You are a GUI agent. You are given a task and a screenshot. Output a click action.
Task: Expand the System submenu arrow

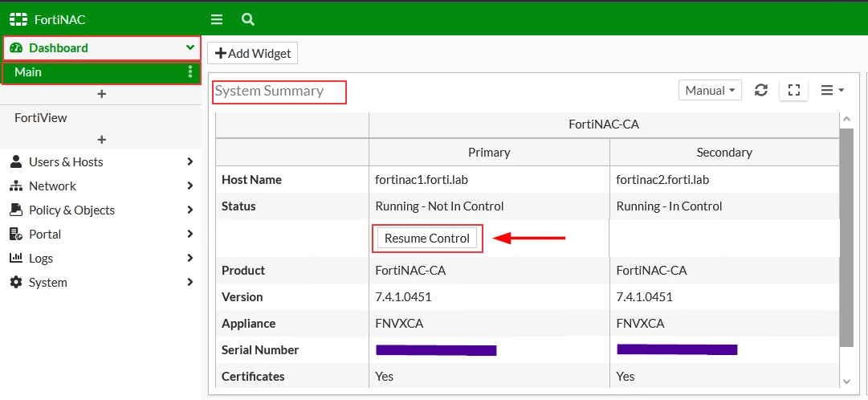pos(189,282)
